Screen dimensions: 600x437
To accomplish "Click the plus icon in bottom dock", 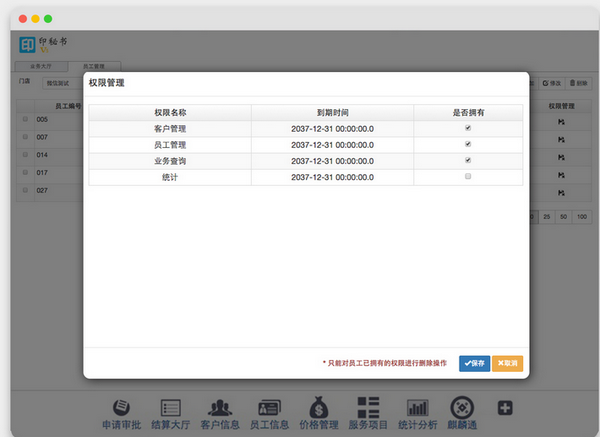I will click(x=505, y=407).
